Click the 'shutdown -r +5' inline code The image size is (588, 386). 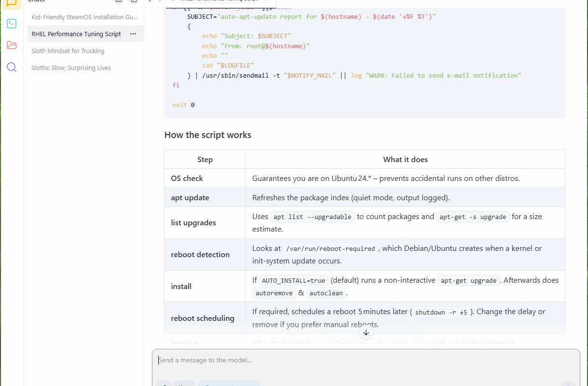tap(441, 312)
